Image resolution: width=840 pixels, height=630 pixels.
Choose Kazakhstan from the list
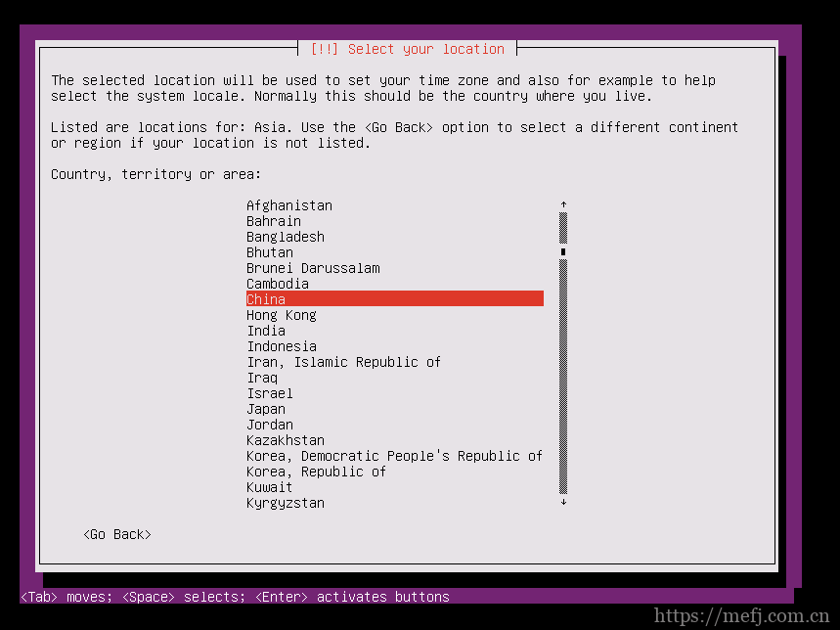click(286, 440)
